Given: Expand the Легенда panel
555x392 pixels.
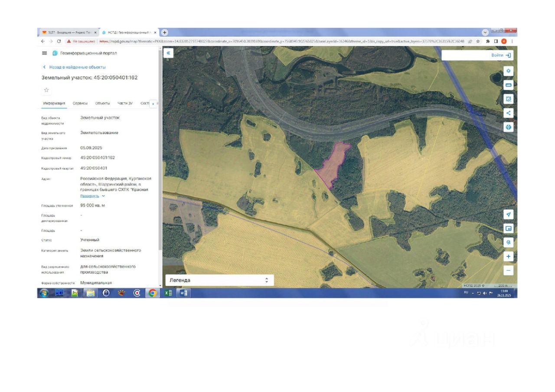Looking at the screenshot, I should (219, 280).
